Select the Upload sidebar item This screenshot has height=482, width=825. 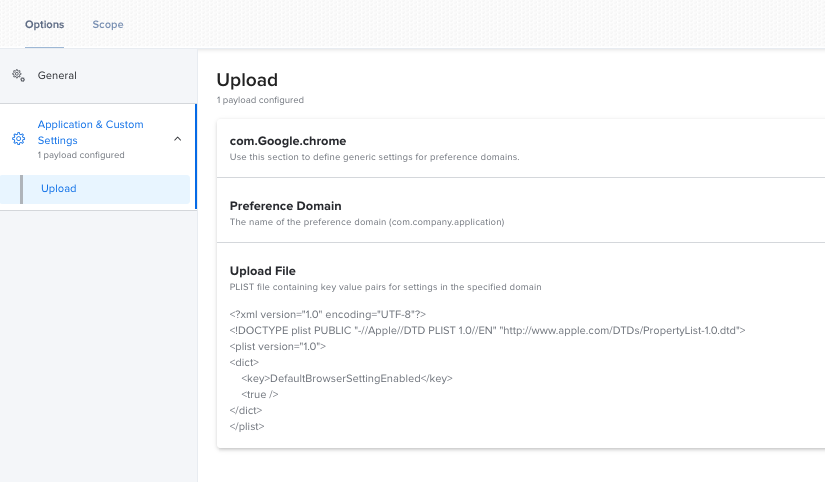95,189
